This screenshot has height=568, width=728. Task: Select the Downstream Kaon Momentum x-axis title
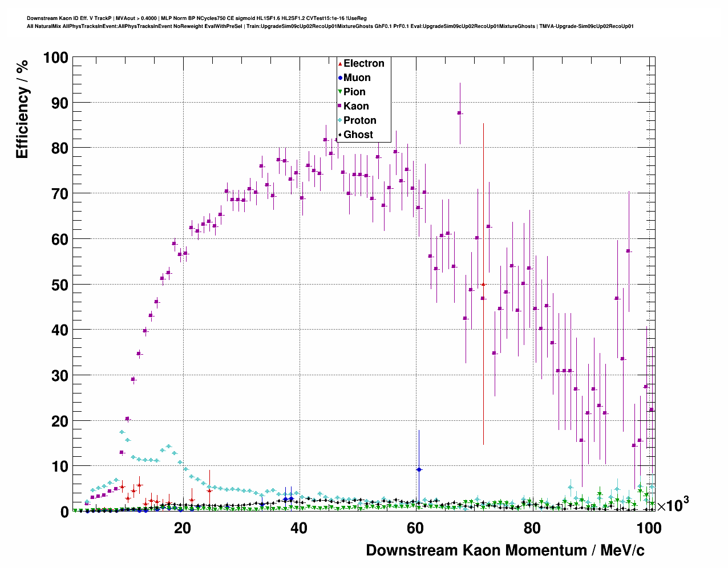(505, 550)
